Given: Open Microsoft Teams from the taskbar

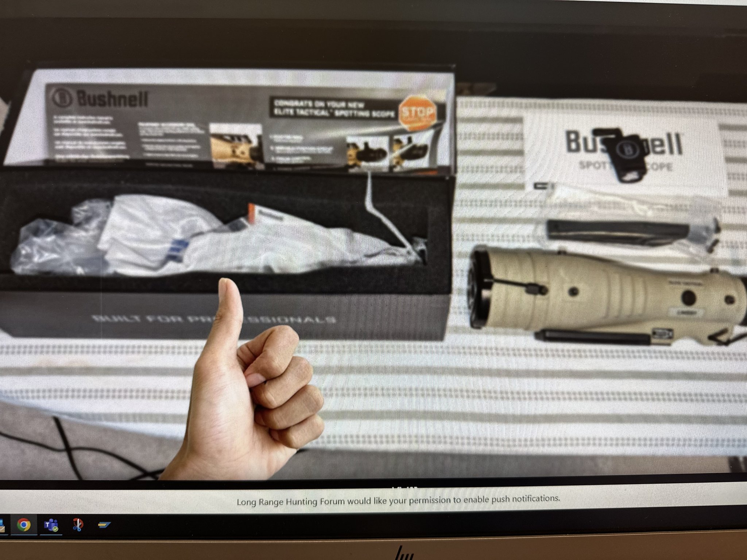Looking at the screenshot, I should tap(50, 525).
